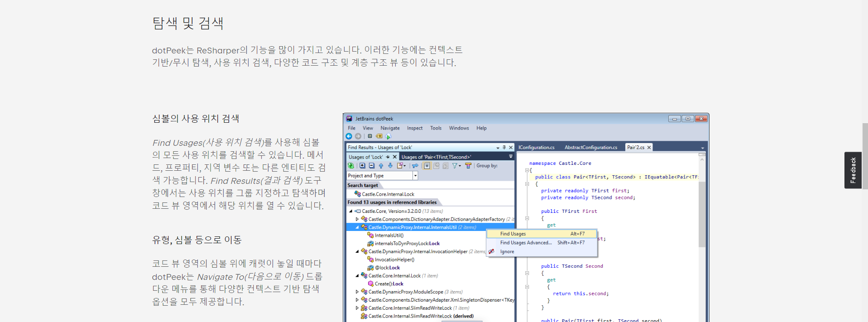Expand the DictionaryAdapterFactory tree node

point(357,219)
